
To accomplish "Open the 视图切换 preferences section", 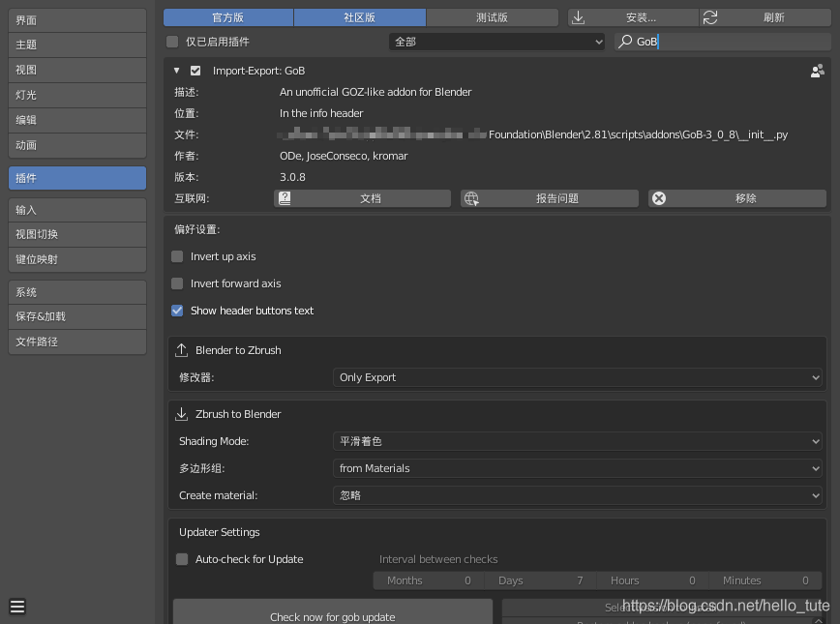I will tap(77, 234).
